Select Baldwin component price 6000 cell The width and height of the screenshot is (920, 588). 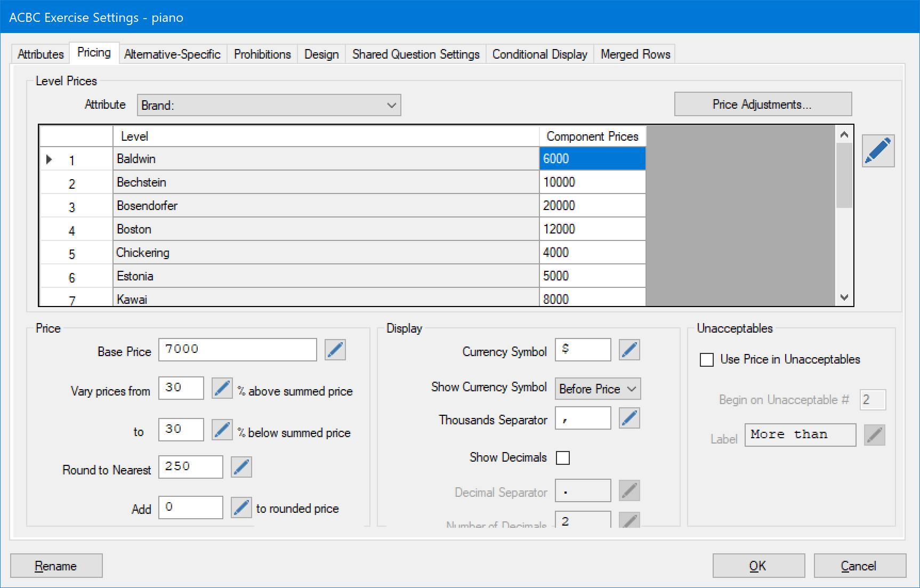[593, 159]
